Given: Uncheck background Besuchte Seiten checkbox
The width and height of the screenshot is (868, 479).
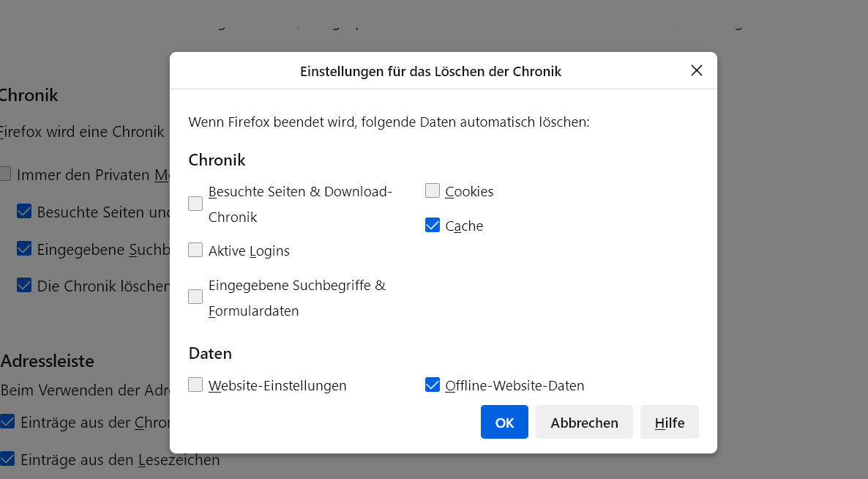Looking at the screenshot, I should coord(24,212).
